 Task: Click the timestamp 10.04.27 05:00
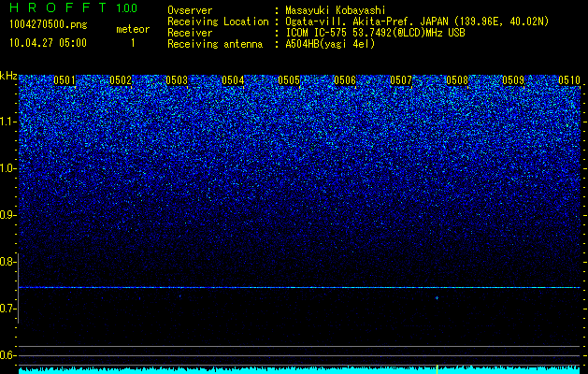48,43
